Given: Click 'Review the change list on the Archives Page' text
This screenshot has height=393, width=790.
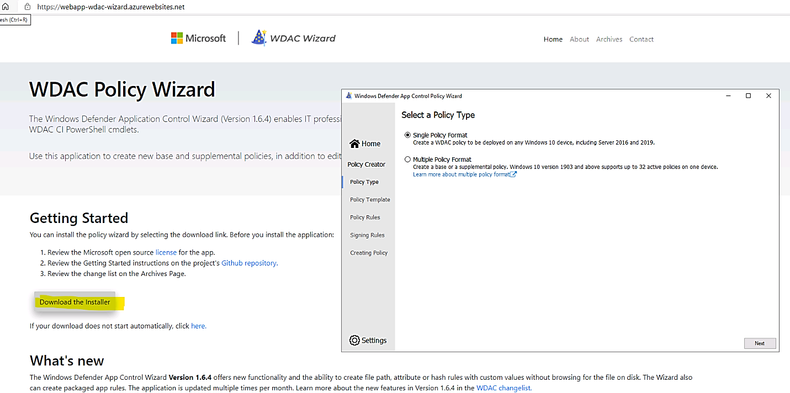Looking at the screenshot, I should (x=117, y=274).
